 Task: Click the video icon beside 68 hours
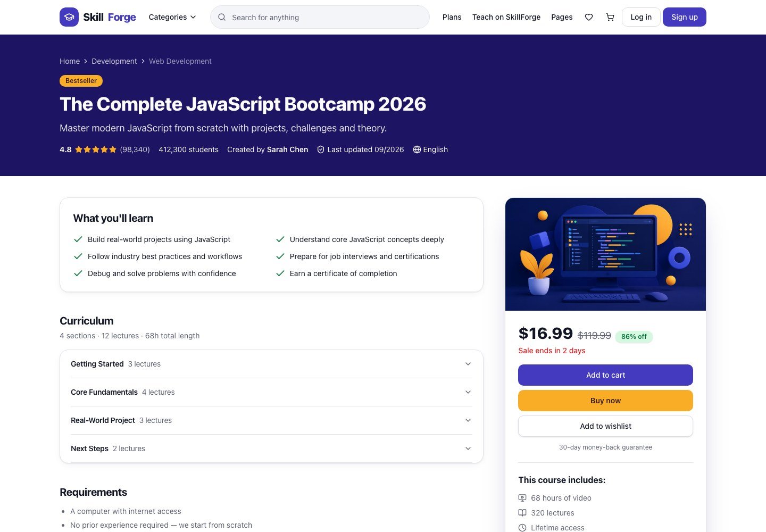[522, 498]
